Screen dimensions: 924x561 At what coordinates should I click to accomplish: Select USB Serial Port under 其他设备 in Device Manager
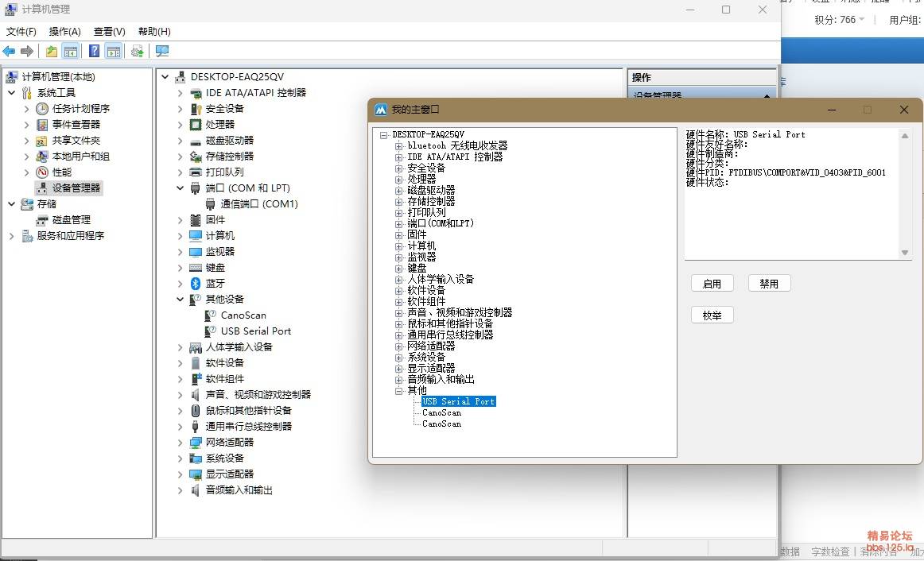(256, 331)
